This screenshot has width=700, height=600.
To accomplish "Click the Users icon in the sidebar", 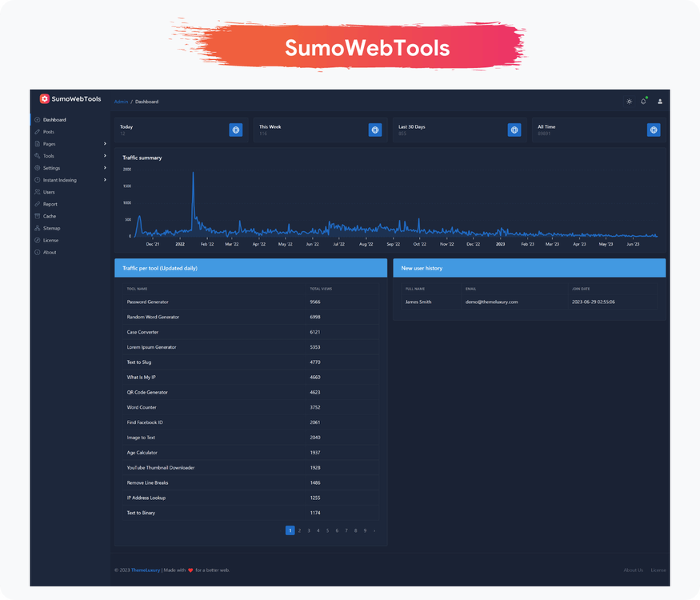I will [x=38, y=191].
